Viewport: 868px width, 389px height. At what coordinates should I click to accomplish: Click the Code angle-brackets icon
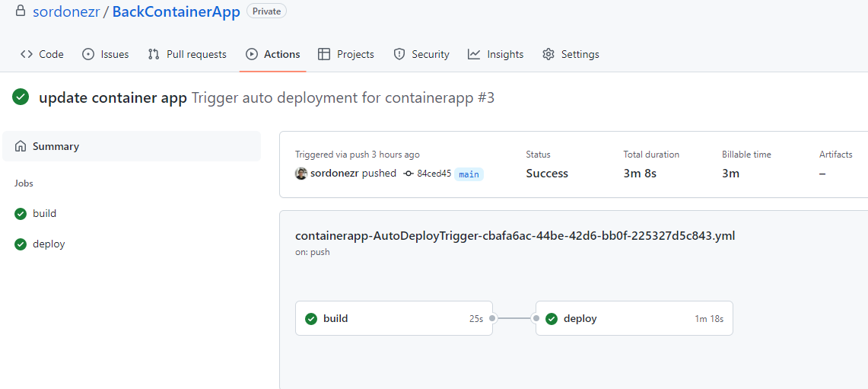[x=27, y=54]
